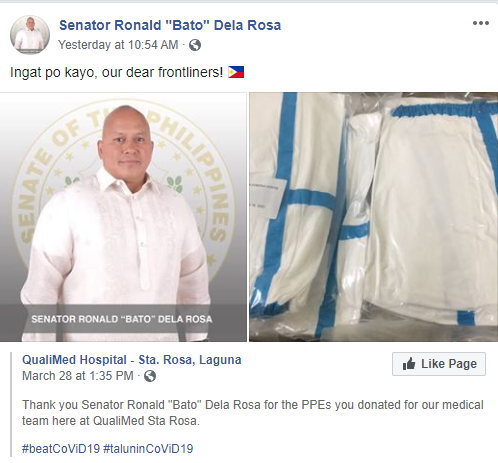Click the globe icon next to March 28
The width and height of the screenshot is (498, 463).
coord(150,376)
